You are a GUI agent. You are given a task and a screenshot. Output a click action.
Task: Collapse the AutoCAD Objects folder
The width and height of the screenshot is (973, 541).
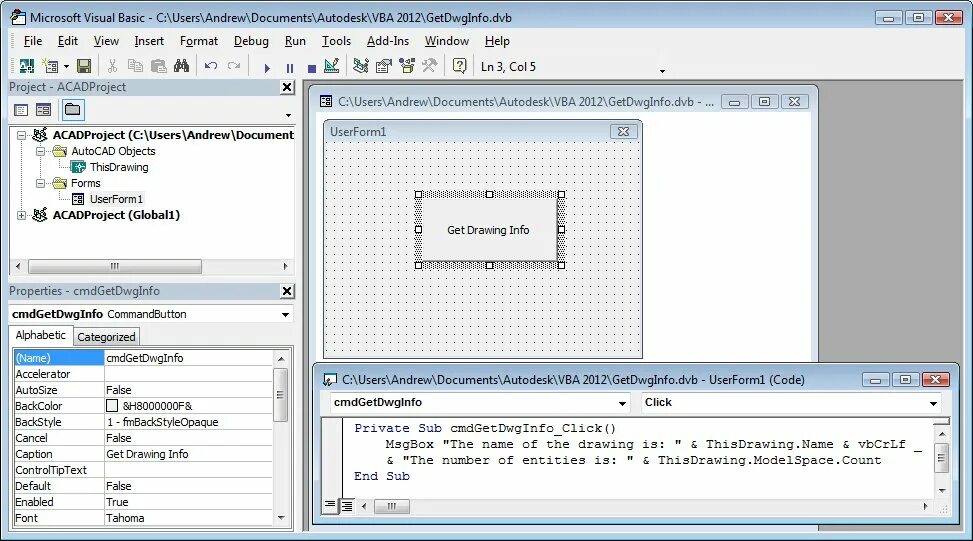click(x=40, y=151)
